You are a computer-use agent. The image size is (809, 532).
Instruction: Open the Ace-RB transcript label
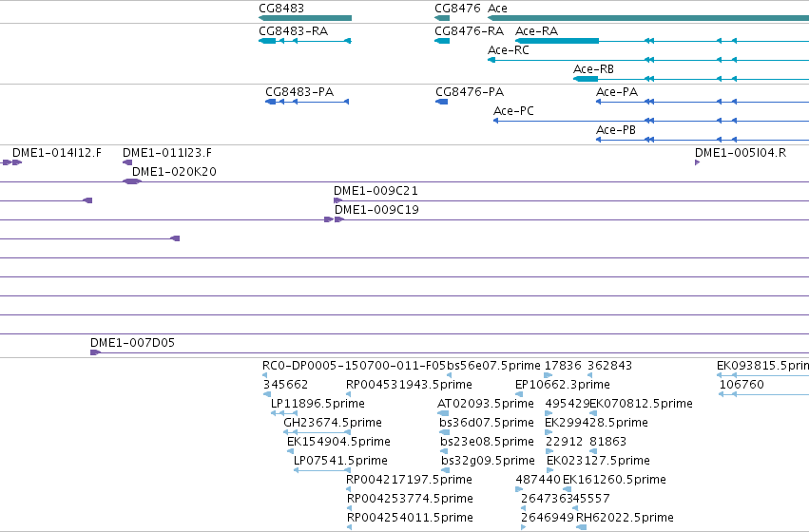pyautogui.click(x=593, y=69)
